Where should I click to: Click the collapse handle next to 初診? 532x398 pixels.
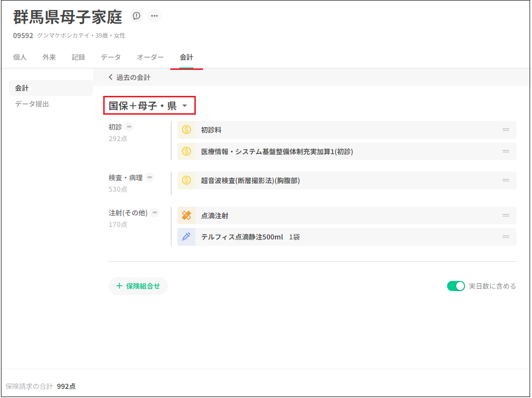129,127
